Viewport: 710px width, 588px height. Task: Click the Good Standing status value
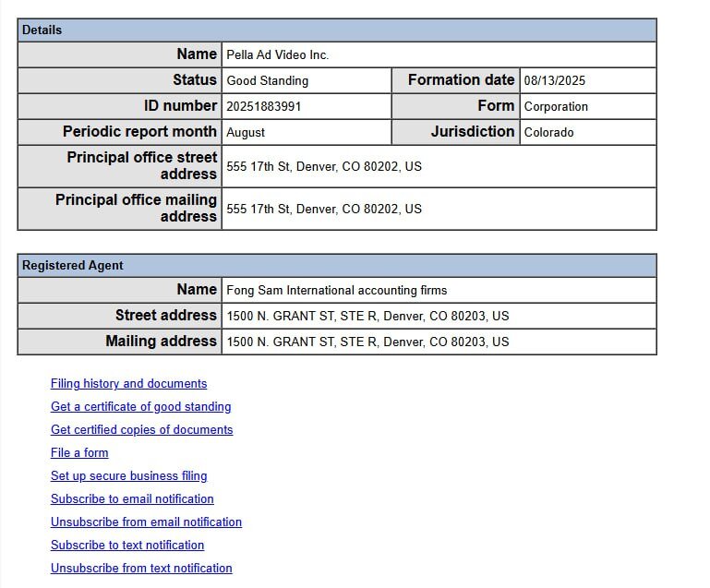pyautogui.click(x=268, y=81)
